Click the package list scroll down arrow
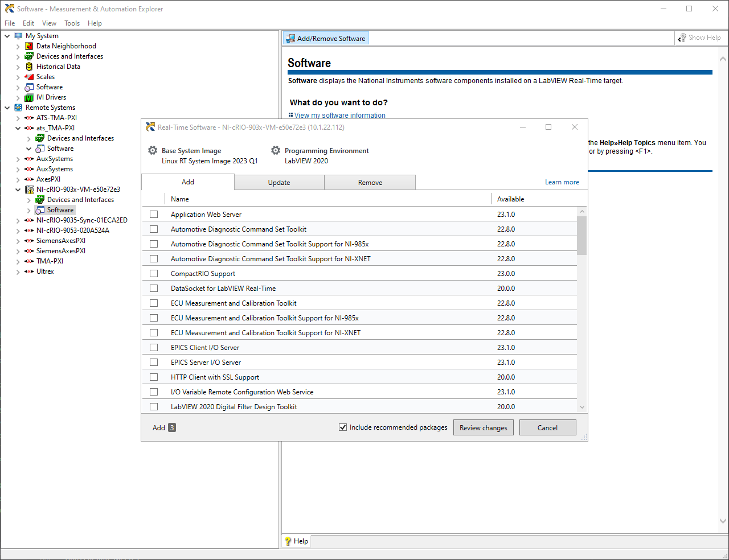The height and width of the screenshot is (560, 729). (581, 407)
